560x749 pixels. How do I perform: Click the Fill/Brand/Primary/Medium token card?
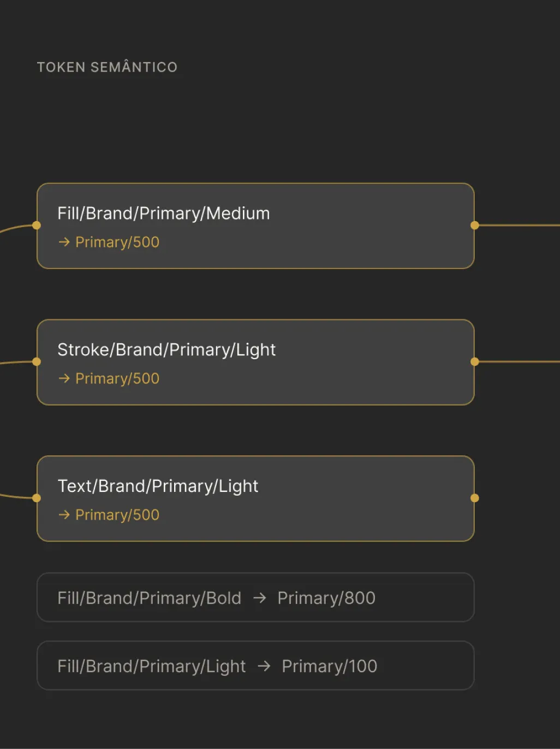click(255, 226)
